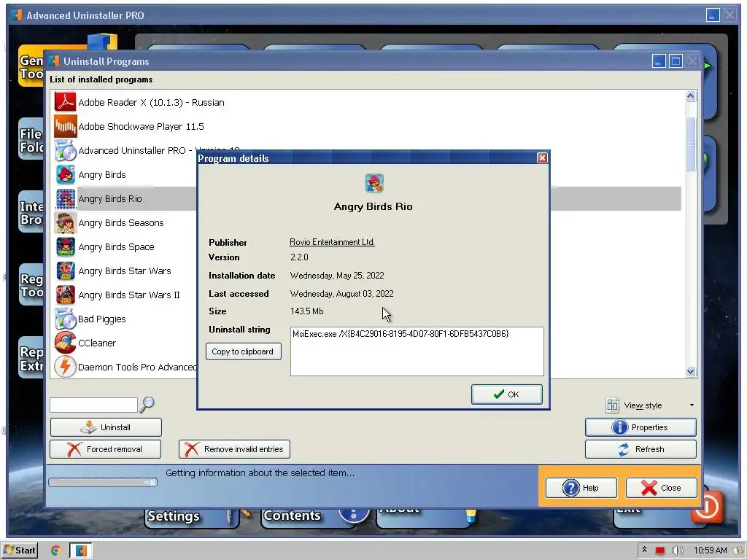Click the Advanced Uninstaller taskbar button
747x560 pixels.
click(x=81, y=551)
